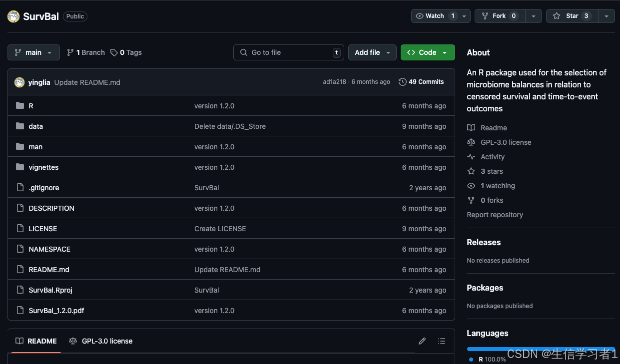Click the folder icon beside the vignettes directory
Image resolution: width=620 pixels, height=364 pixels.
click(20, 167)
